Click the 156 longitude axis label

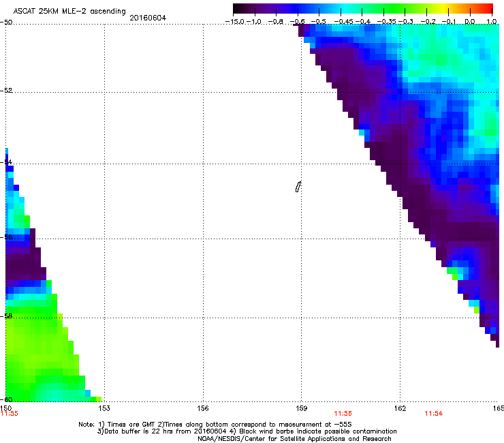coord(203,408)
